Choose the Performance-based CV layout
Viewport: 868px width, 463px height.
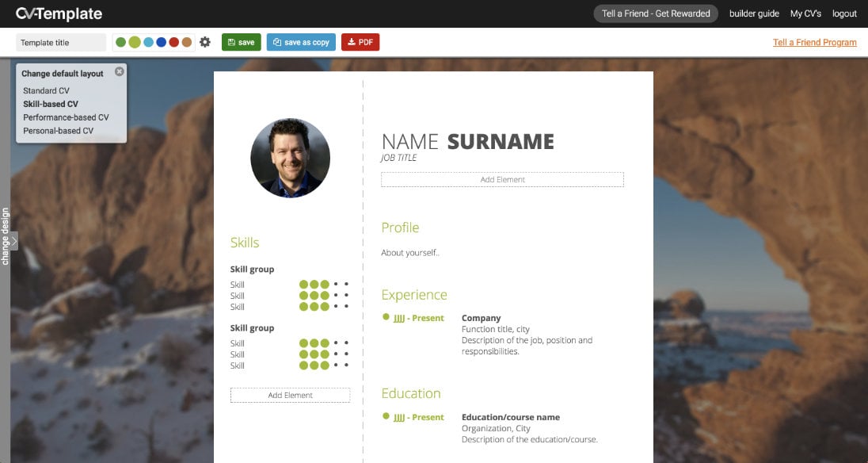click(x=66, y=117)
